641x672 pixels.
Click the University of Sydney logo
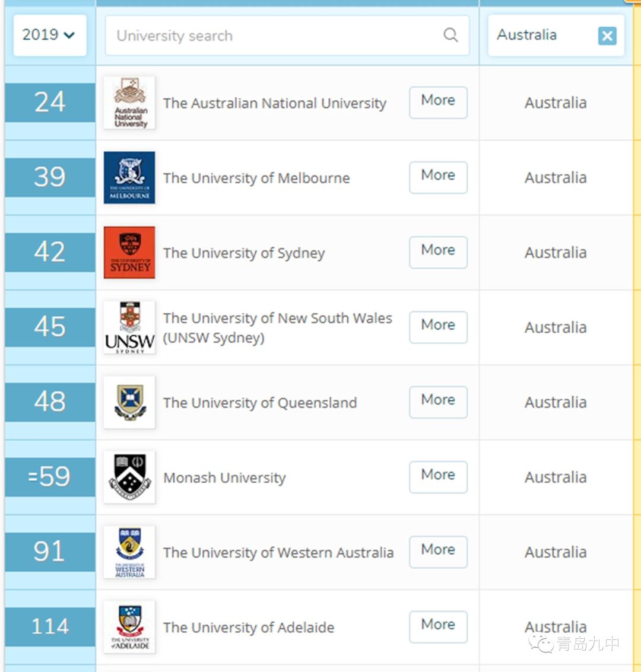tap(129, 253)
